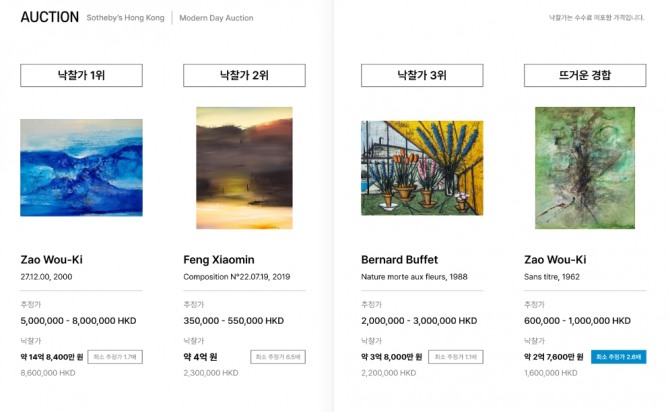Click the blue 최소 추정가 2.6배 badge
Image resolution: width=670 pixels, height=412 pixels.
coord(619,357)
